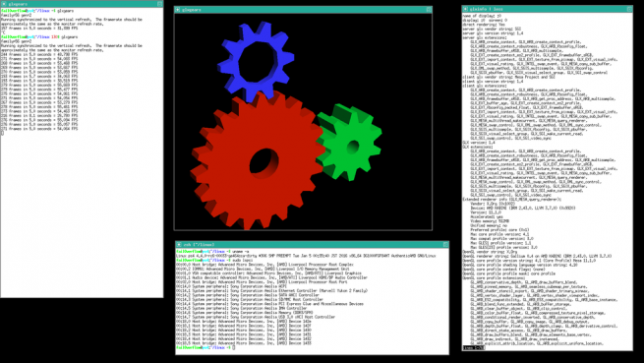644x363 pixels.
Task: Click the cursor below the FPS output
Action: [2, 133]
